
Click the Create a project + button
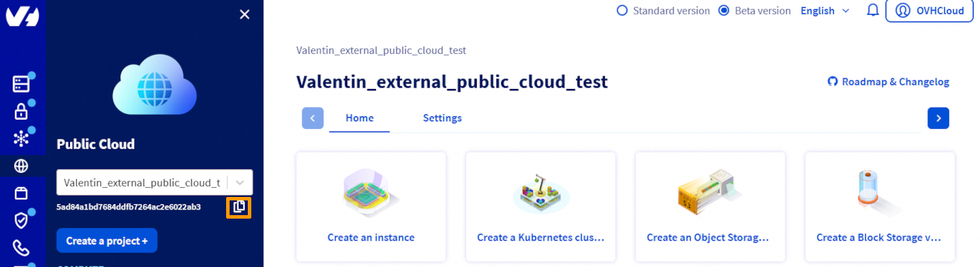tap(107, 240)
